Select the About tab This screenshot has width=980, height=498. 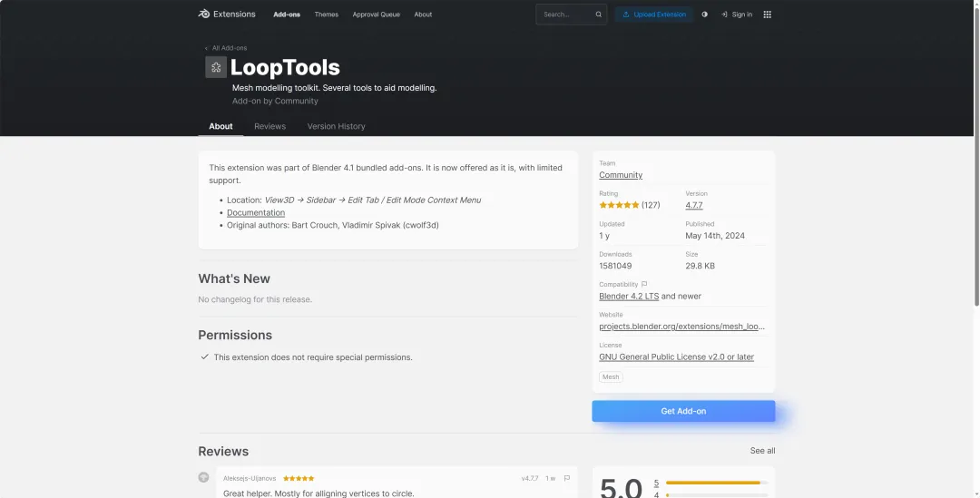click(x=220, y=126)
